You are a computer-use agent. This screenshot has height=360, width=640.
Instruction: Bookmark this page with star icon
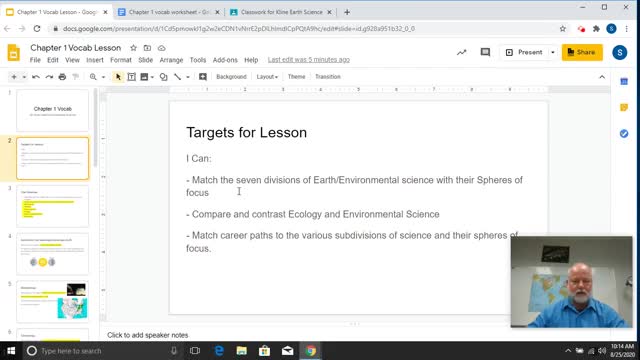tap(562, 29)
